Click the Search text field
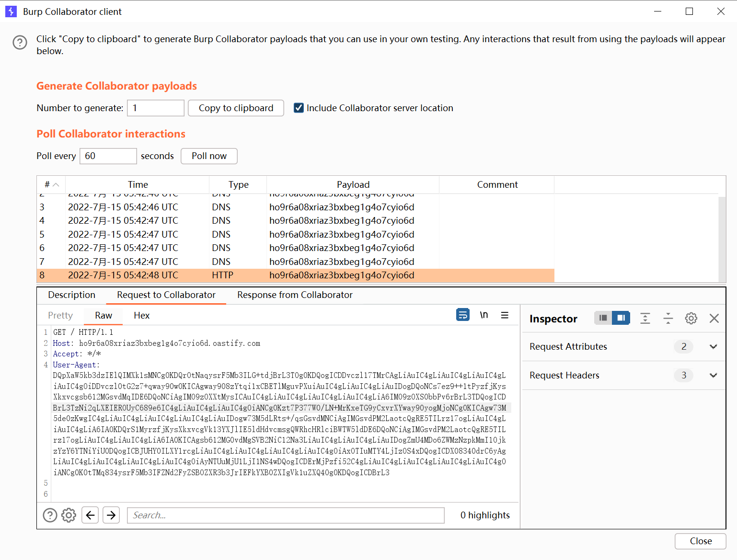The height and width of the screenshot is (560, 737). [x=286, y=515]
